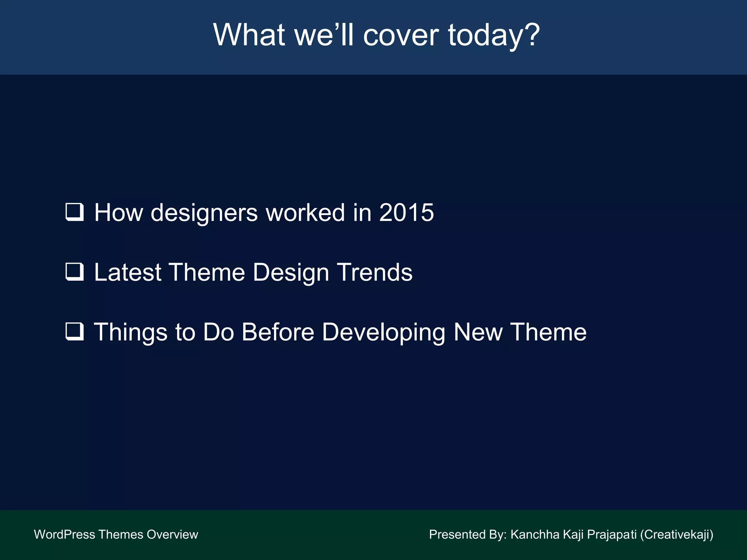Click the word "Latest" in second bullet
Image resolution: width=747 pixels, height=560 pixels.
click(x=128, y=272)
